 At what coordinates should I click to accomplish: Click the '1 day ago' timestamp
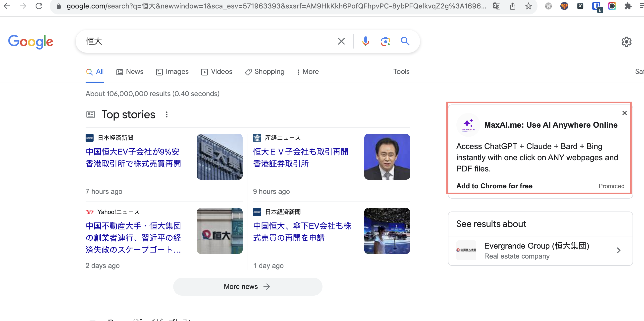coord(268,266)
